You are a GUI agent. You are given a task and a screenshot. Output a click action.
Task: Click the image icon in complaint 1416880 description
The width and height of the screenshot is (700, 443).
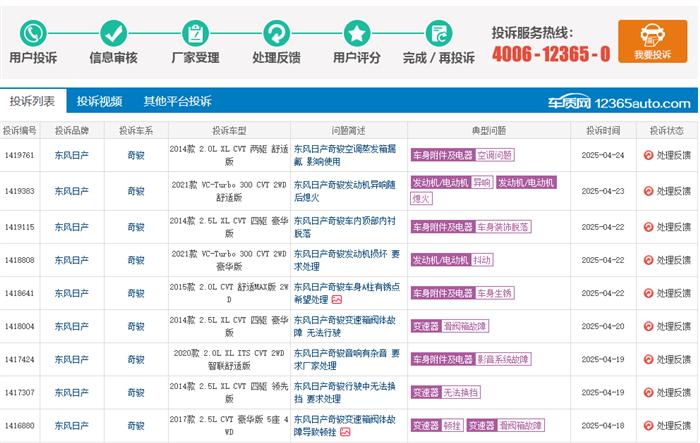[x=345, y=432]
